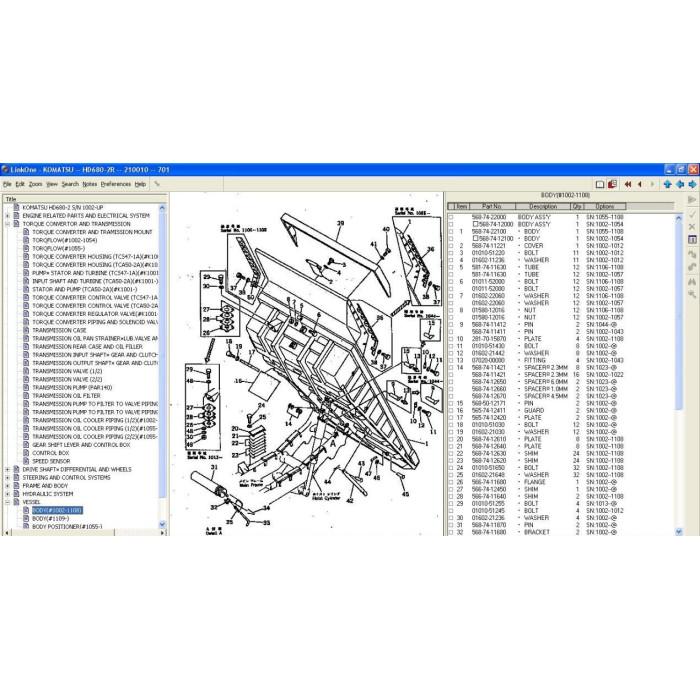The height and width of the screenshot is (700, 700).
Task: Expand FRAME AND BODY node
Action: click(x=7, y=486)
